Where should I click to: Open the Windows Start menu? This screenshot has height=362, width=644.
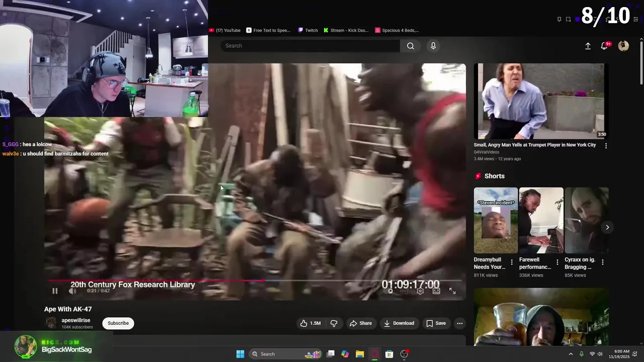[x=240, y=354]
